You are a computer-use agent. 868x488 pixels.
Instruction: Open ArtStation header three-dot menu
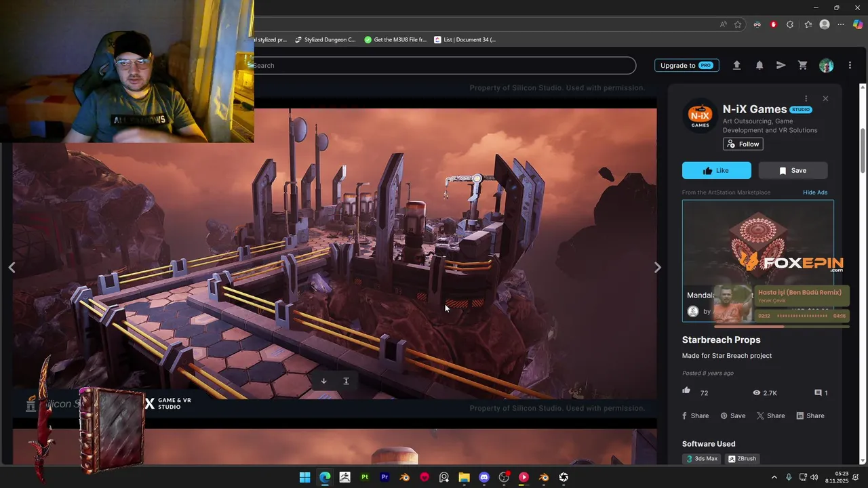click(x=850, y=65)
